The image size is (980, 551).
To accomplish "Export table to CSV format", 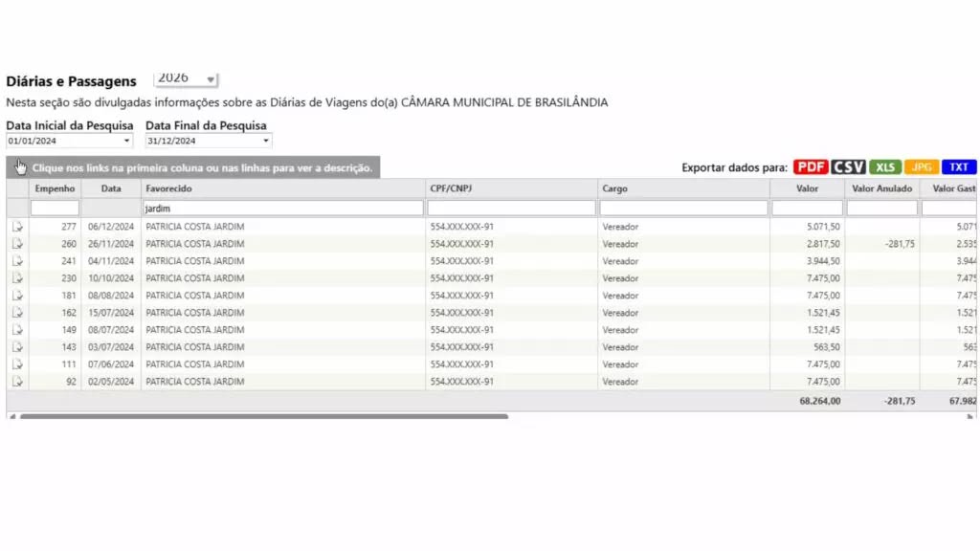I will pos(848,167).
